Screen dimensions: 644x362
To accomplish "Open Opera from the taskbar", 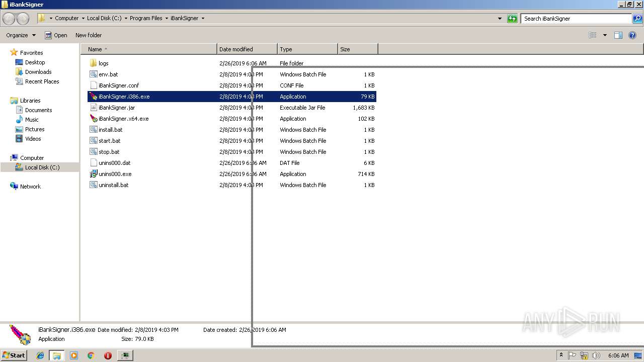I will [x=108, y=355].
